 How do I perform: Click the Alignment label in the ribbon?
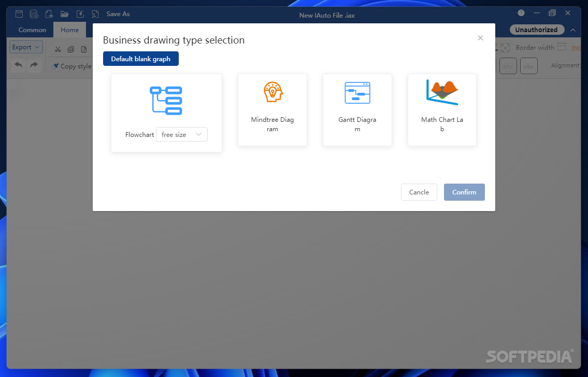point(566,65)
